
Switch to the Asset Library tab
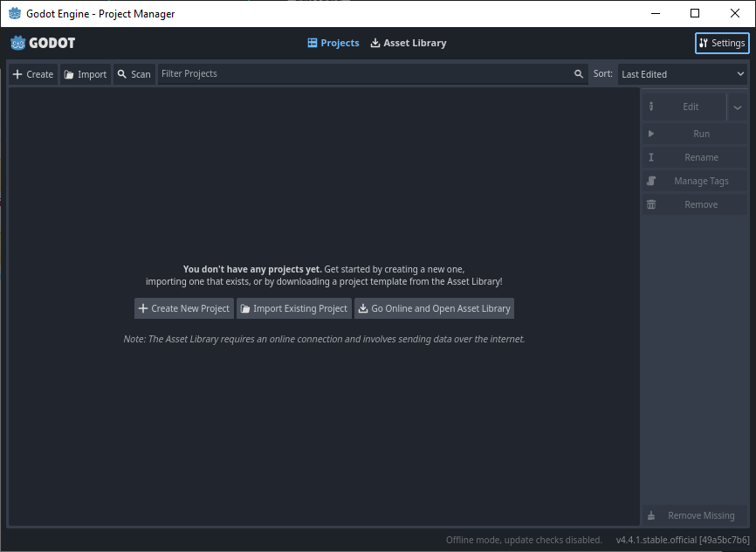[408, 43]
